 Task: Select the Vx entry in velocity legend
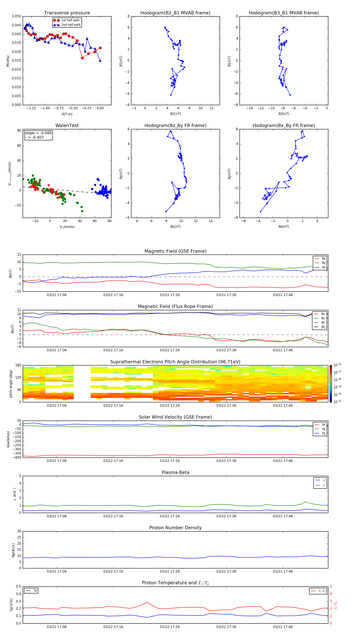[x=320, y=424]
